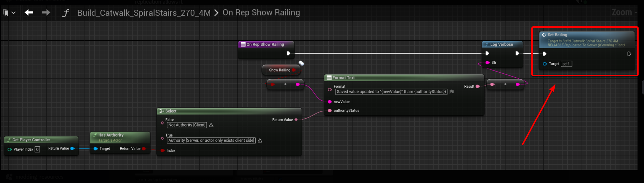
Task: Click the Player Index input pin
Action: tap(10, 149)
